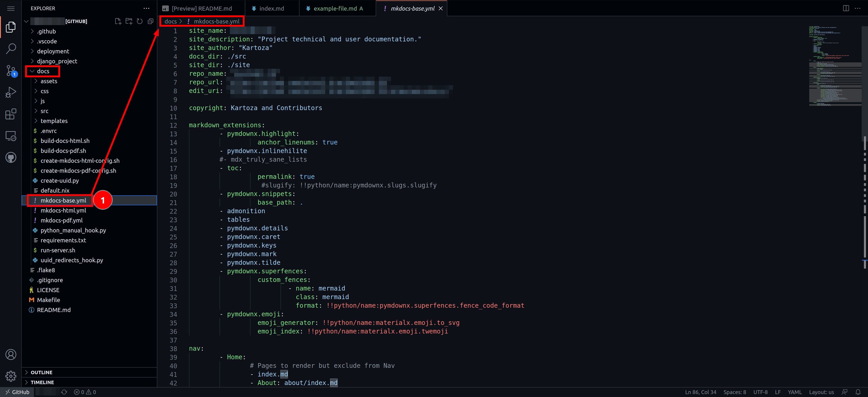The image size is (868, 397).
Task: Expand the deployment folder
Action: (89, 51)
